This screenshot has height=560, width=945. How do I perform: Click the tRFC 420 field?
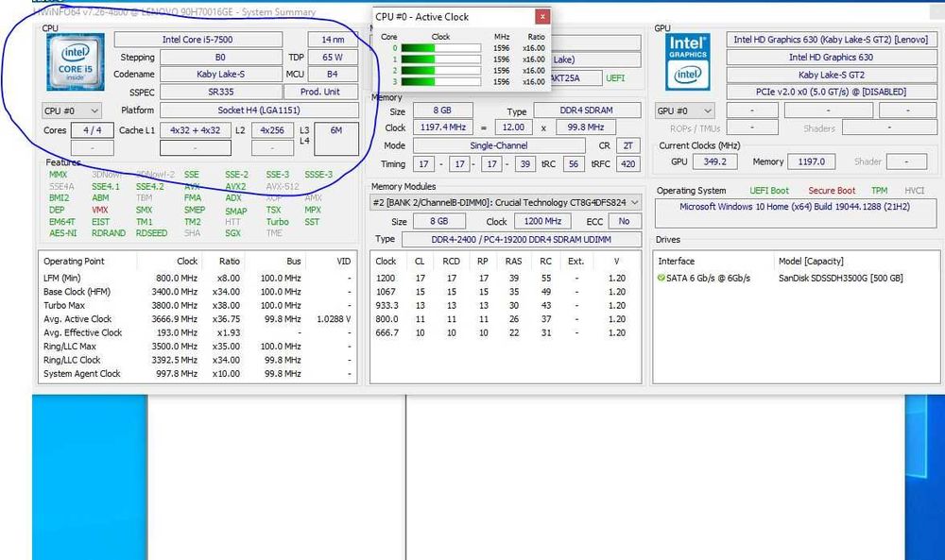(x=628, y=163)
